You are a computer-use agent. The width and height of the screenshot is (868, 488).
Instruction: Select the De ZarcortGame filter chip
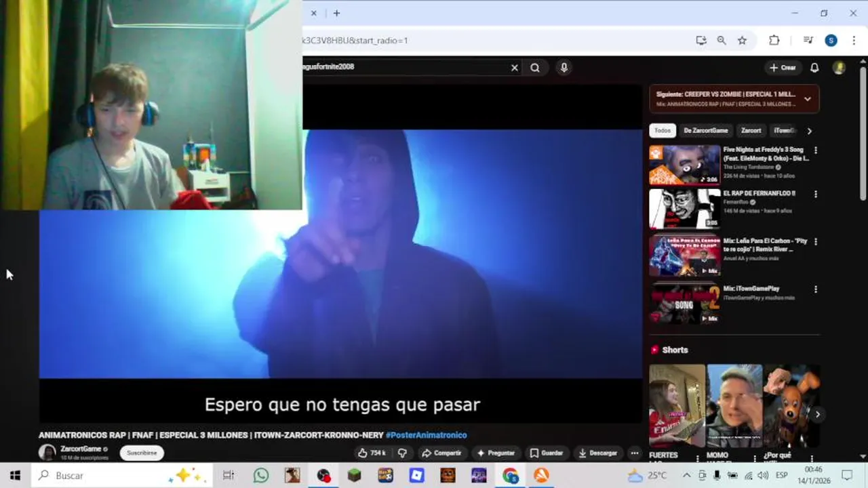click(705, 131)
